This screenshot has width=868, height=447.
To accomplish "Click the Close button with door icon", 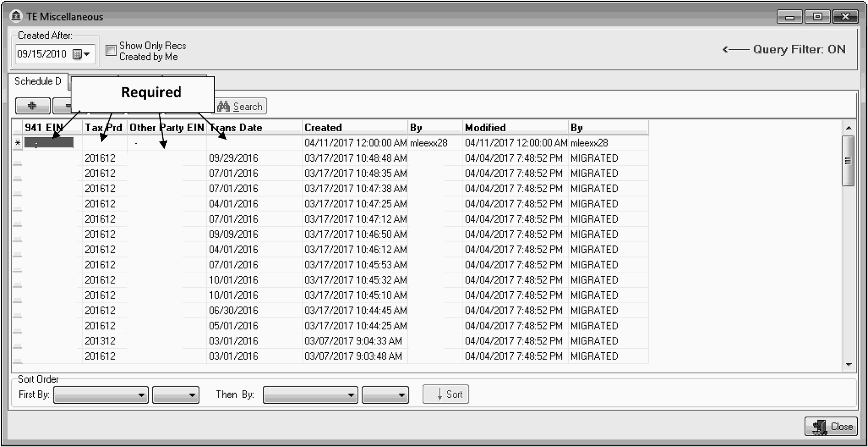I will click(831, 426).
